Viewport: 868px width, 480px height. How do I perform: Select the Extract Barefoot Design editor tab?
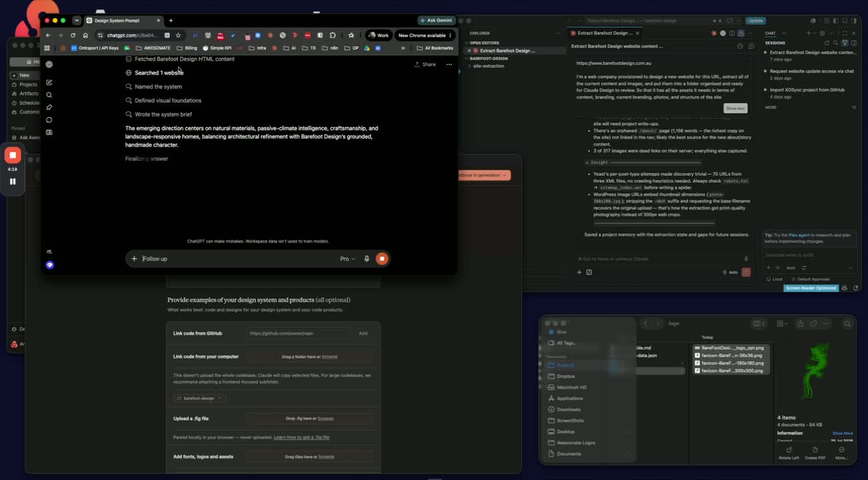(603, 33)
